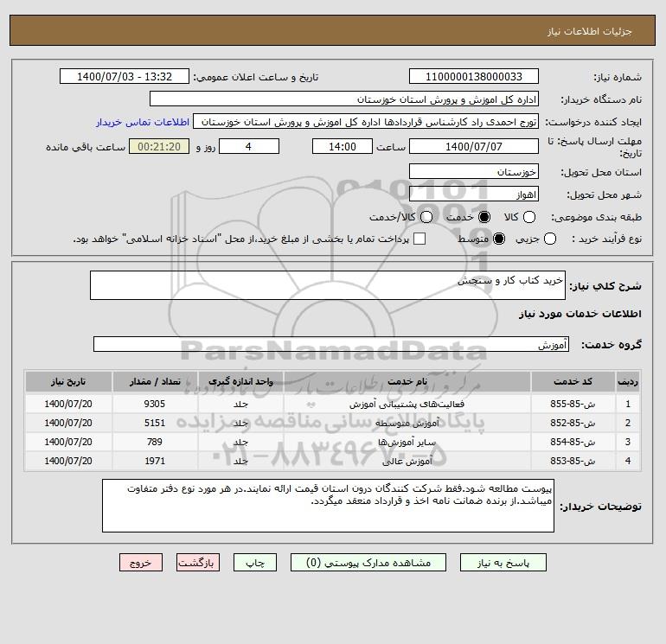666x644 pixels.
Task: Click service code ش-85-853
Action: tap(573, 461)
